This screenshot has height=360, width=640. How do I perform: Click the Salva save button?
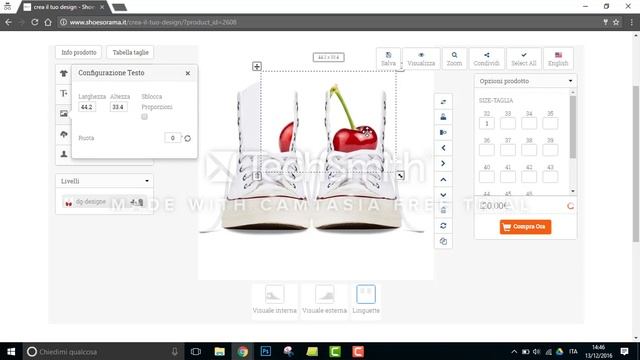388,59
